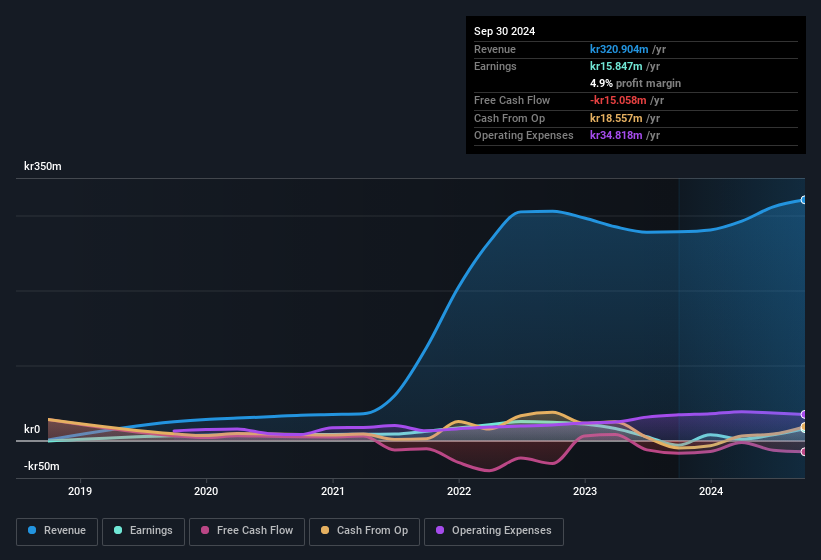Viewport: 821px width, 560px height.
Task: Click the 2022 x-axis label
Action: [459, 491]
